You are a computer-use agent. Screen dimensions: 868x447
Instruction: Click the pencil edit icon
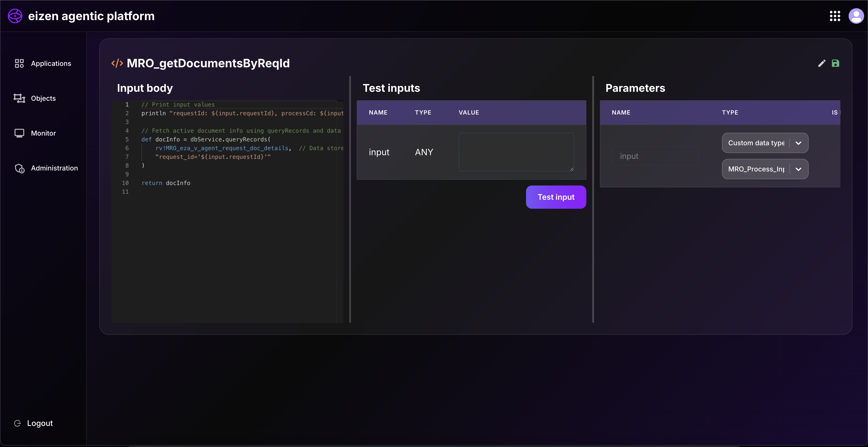point(821,63)
